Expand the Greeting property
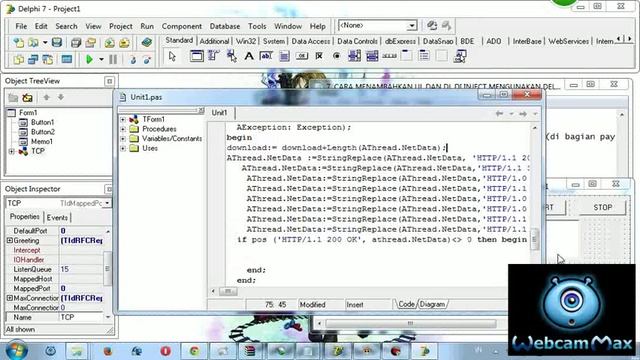This screenshot has width=640, height=360. pos(9,240)
